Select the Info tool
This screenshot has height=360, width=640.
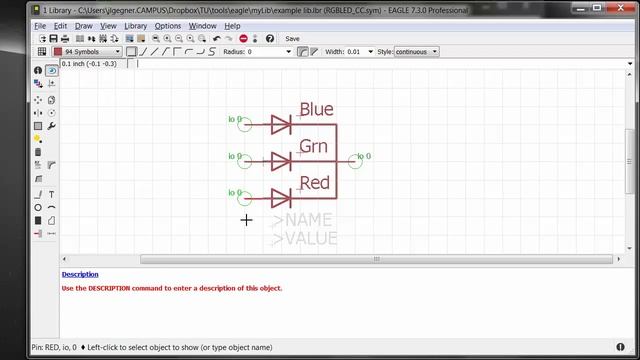[x=38, y=70]
